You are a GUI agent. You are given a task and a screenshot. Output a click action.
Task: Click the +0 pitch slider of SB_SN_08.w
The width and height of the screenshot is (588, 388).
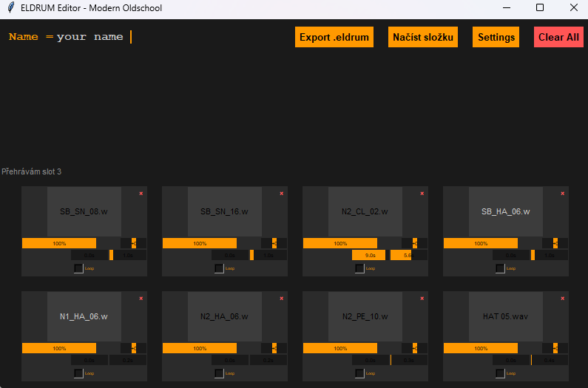[x=133, y=243]
